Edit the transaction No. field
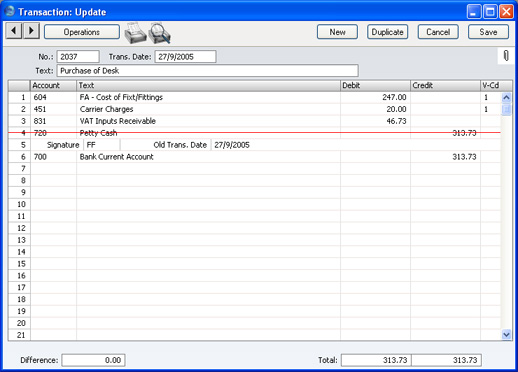 pyautogui.click(x=78, y=57)
